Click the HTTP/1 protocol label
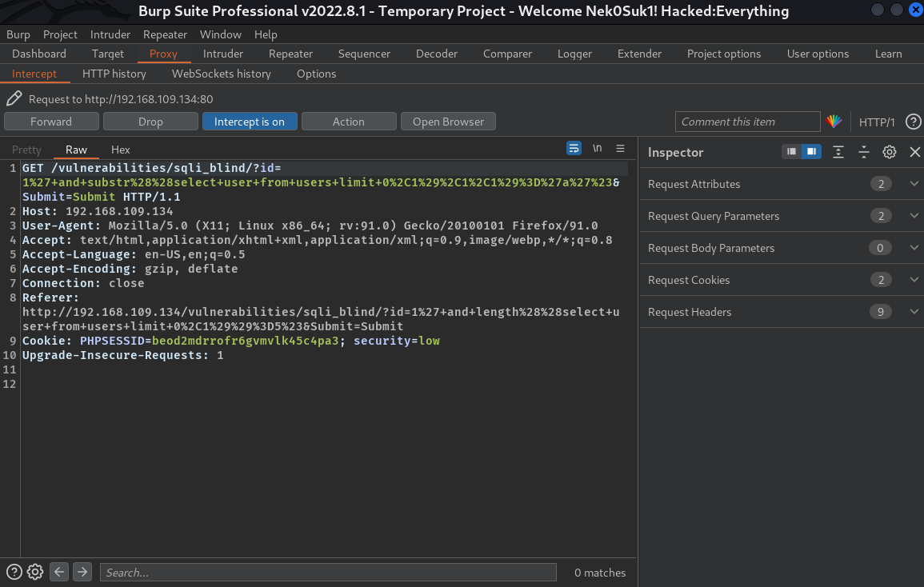 (x=877, y=122)
